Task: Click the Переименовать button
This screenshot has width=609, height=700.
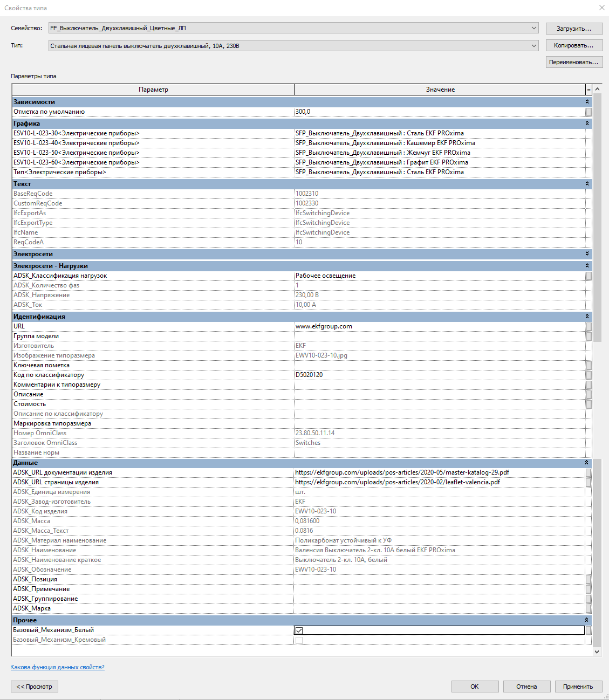Action: click(x=574, y=62)
